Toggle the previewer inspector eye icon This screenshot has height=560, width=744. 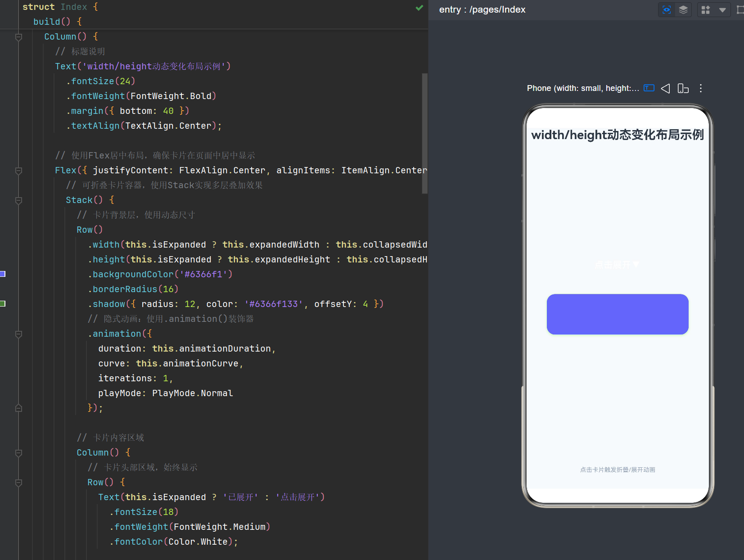coord(667,9)
